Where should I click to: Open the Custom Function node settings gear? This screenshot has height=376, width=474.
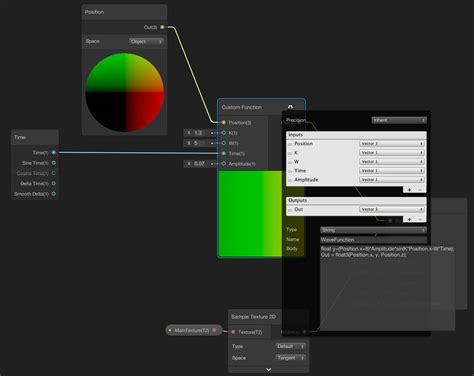coord(290,107)
